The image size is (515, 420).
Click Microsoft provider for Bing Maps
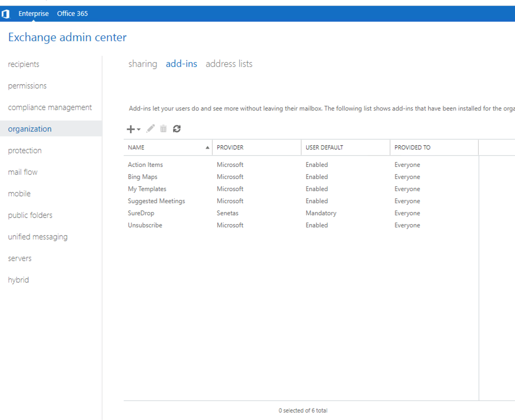coord(230,177)
